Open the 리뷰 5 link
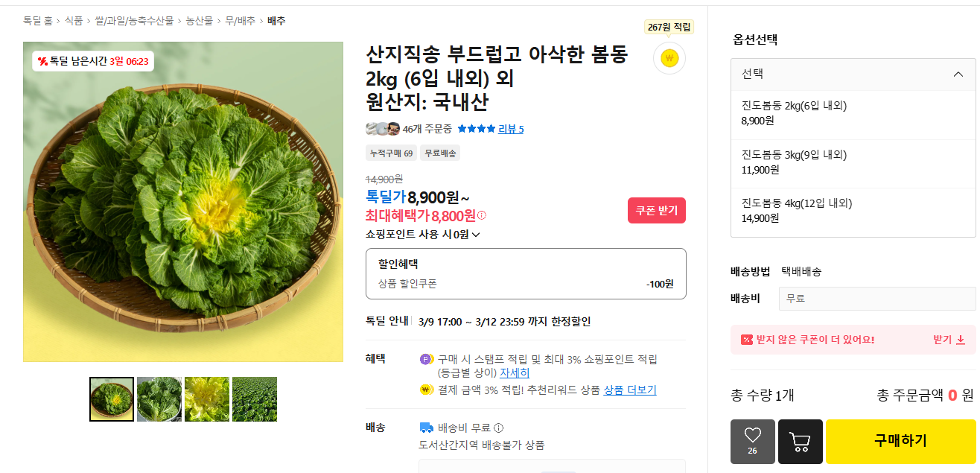The image size is (980, 473). click(x=511, y=129)
